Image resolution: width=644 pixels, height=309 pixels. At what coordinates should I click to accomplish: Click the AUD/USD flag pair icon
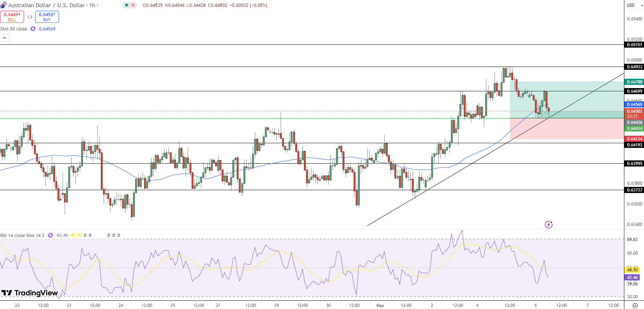point(4,5)
